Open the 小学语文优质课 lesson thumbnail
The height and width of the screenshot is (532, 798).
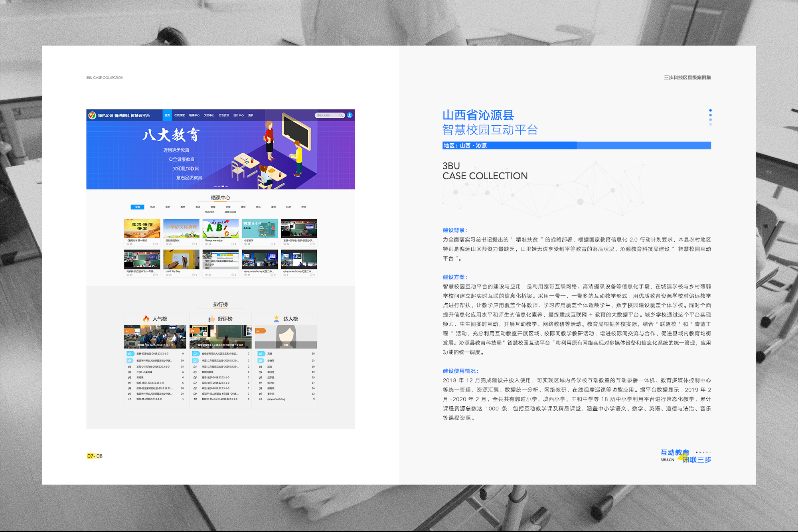[x=181, y=228]
